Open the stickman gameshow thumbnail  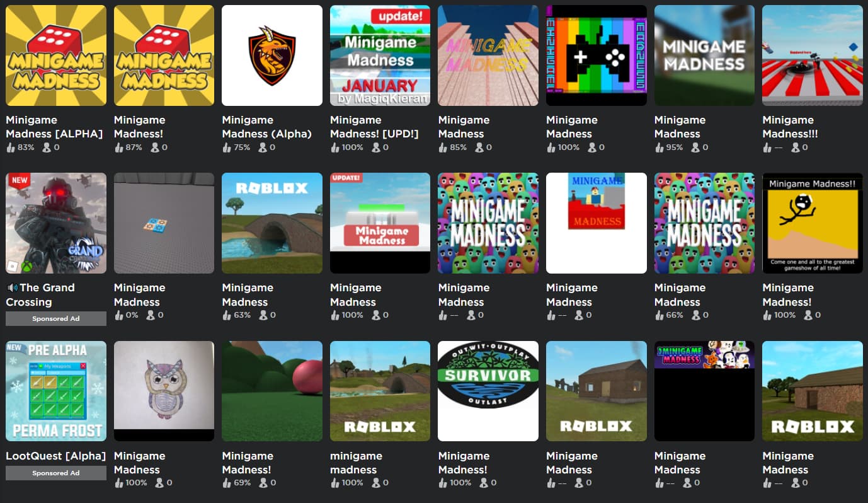(x=813, y=223)
